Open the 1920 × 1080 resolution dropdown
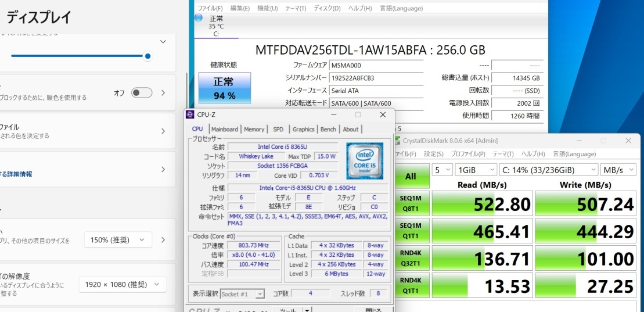This screenshot has height=312, width=644. click(123, 284)
